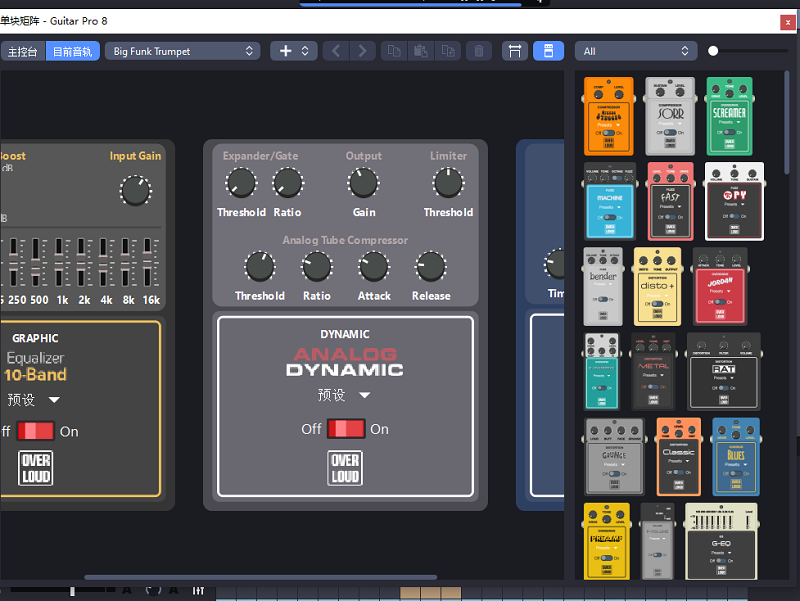Toggle the G-EQ thumbnail Off/On switch
Viewport: 800px width, 601px height.
tap(721, 559)
